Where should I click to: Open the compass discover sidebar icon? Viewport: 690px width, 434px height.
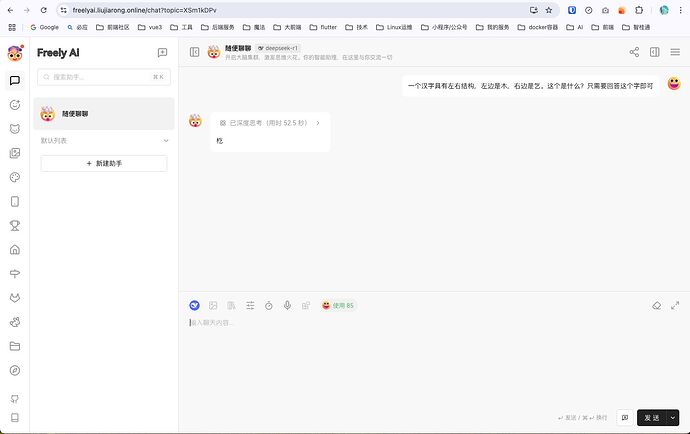click(15, 370)
